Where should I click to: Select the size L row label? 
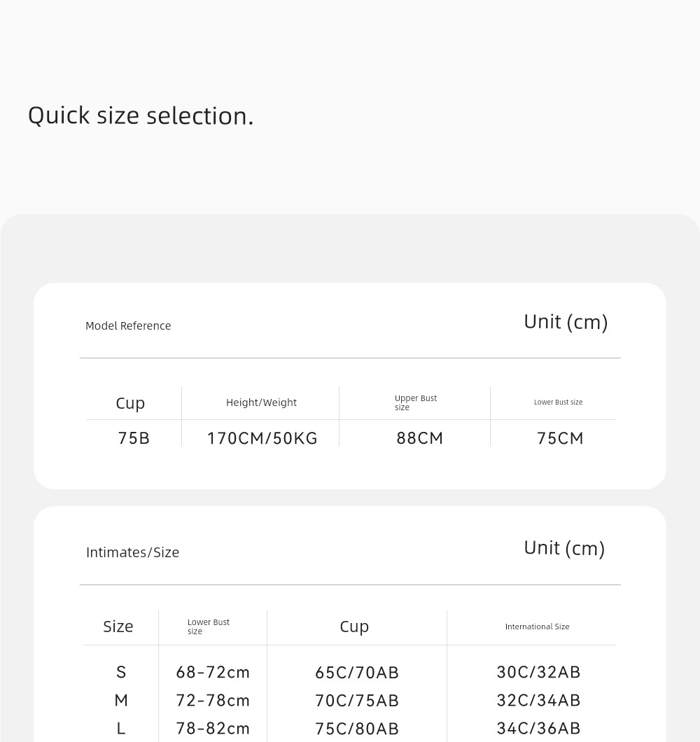121,728
